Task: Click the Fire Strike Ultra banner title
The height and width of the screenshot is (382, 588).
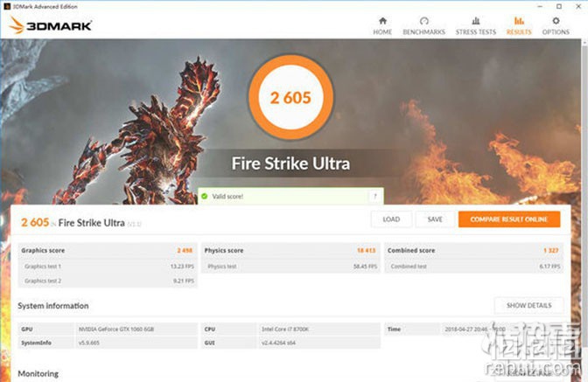Action: [x=290, y=163]
